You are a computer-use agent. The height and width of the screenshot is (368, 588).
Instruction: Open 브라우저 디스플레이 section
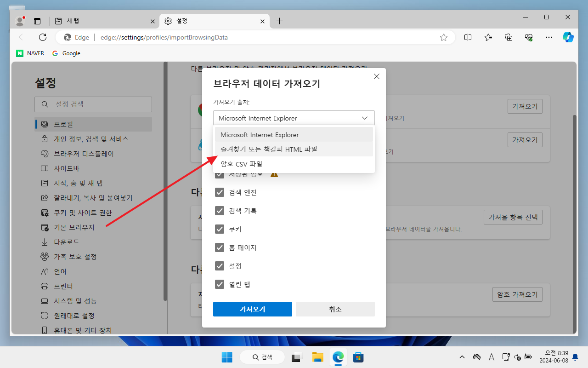(x=93, y=154)
